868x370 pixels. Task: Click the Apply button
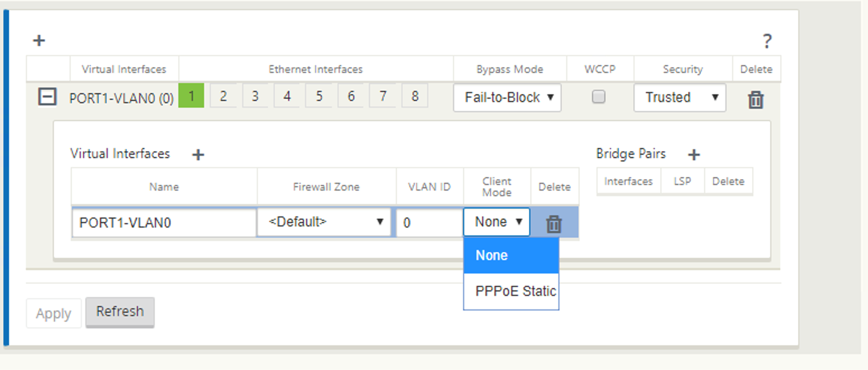point(54,313)
